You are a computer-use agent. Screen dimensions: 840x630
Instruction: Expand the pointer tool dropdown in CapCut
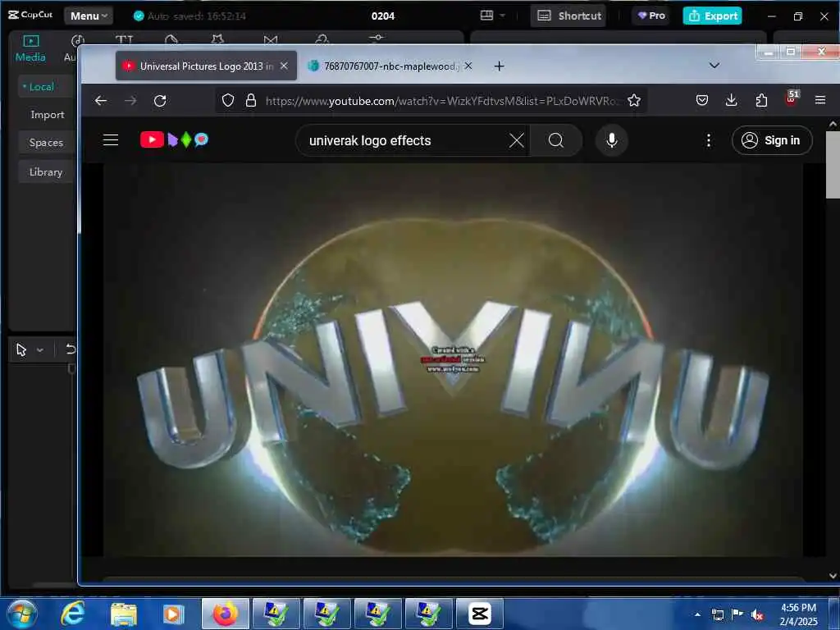(40, 350)
